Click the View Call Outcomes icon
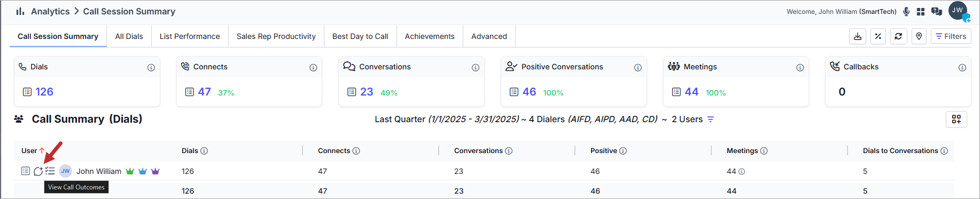Screen dimensions: 980x199 point(38,171)
